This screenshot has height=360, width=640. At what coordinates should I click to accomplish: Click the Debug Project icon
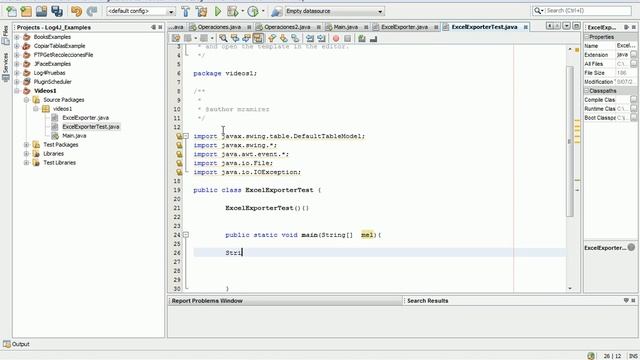point(233,11)
